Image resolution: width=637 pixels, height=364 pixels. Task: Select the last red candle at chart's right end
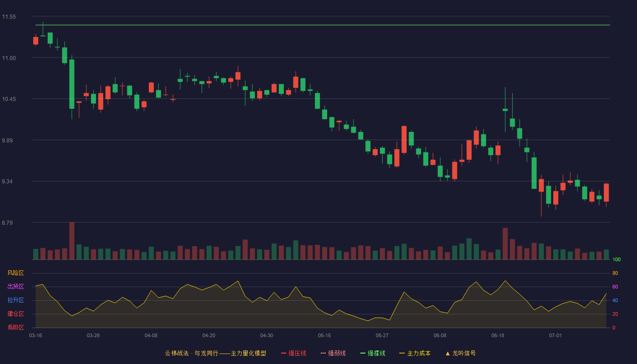(x=606, y=192)
